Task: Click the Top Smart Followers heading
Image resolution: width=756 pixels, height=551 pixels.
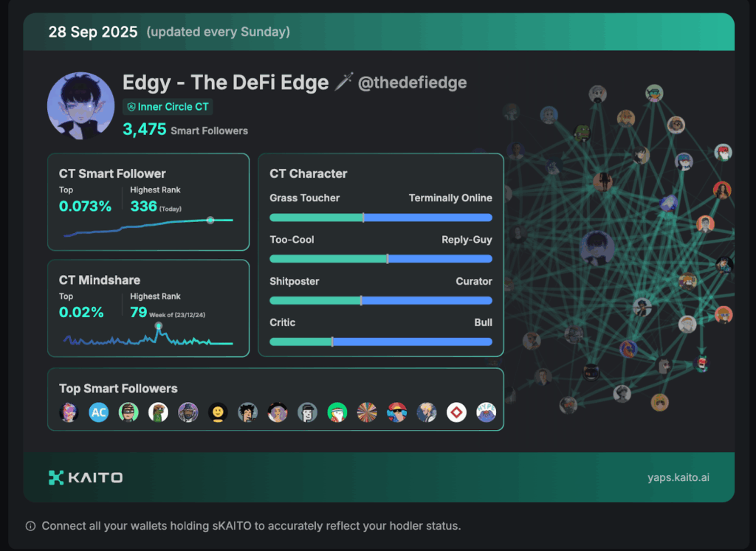Action: pos(118,389)
